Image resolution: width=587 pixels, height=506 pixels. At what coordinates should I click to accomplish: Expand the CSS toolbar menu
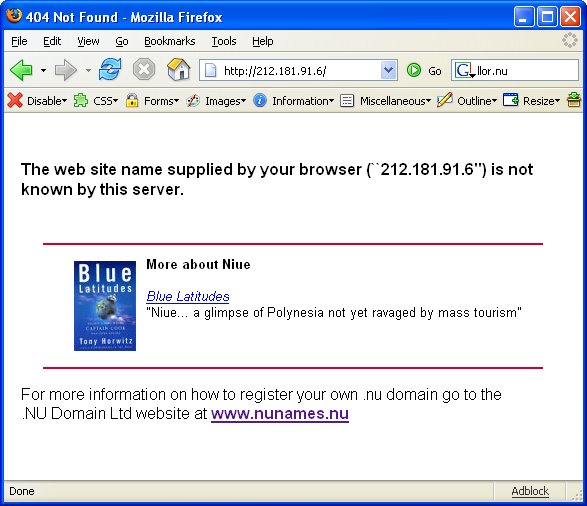click(96, 101)
